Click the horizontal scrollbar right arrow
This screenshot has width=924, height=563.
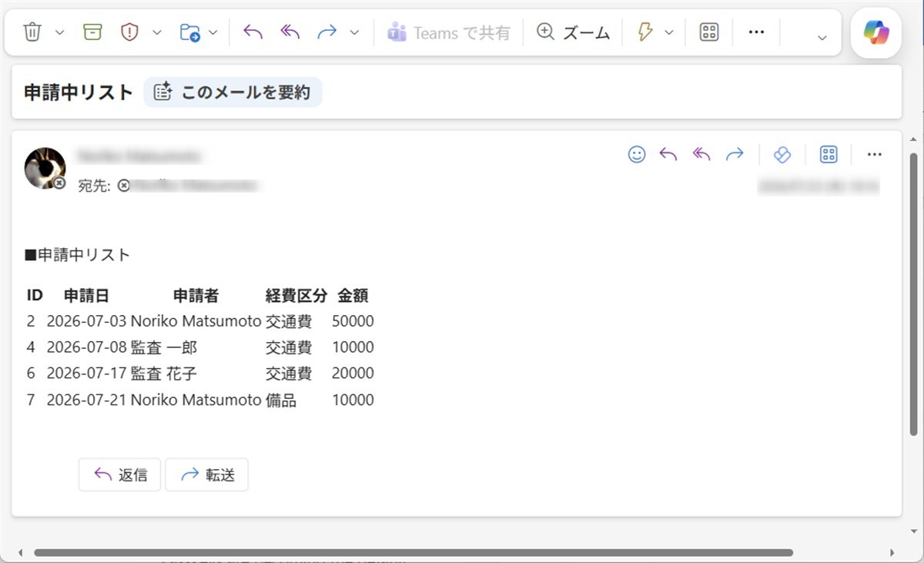tap(892, 552)
